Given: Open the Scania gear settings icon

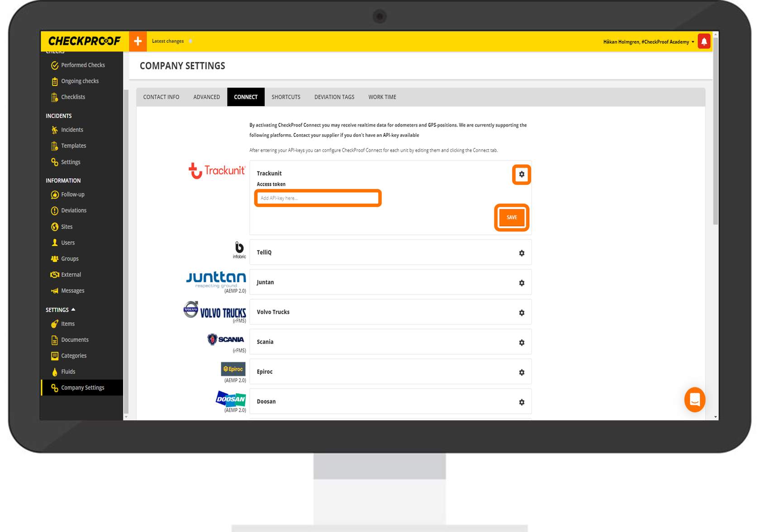Looking at the screenshot, I should click(x=522, y=343).
